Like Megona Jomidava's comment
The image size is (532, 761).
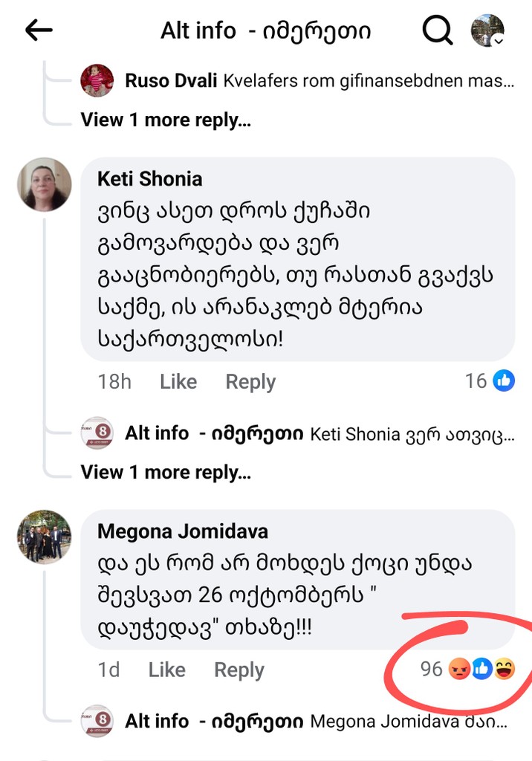[x=166, y=670]
